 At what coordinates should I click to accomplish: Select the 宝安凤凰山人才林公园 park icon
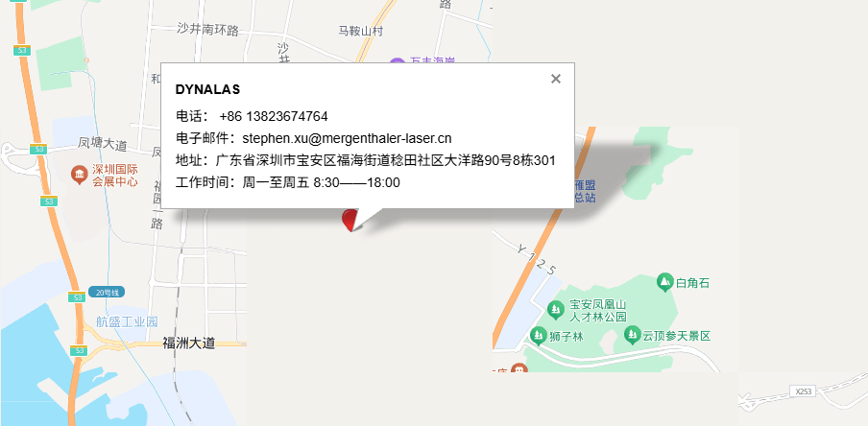tap(556, 310)
